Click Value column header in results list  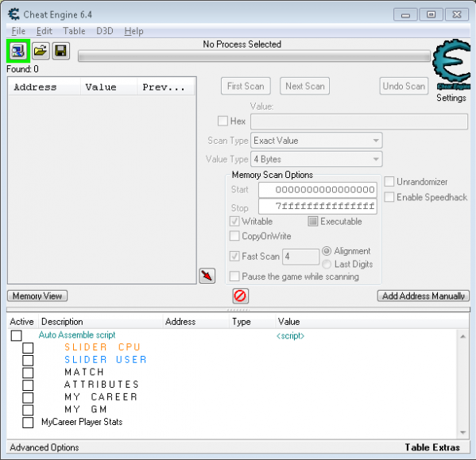pyautogui.click(x=109, y=87)
